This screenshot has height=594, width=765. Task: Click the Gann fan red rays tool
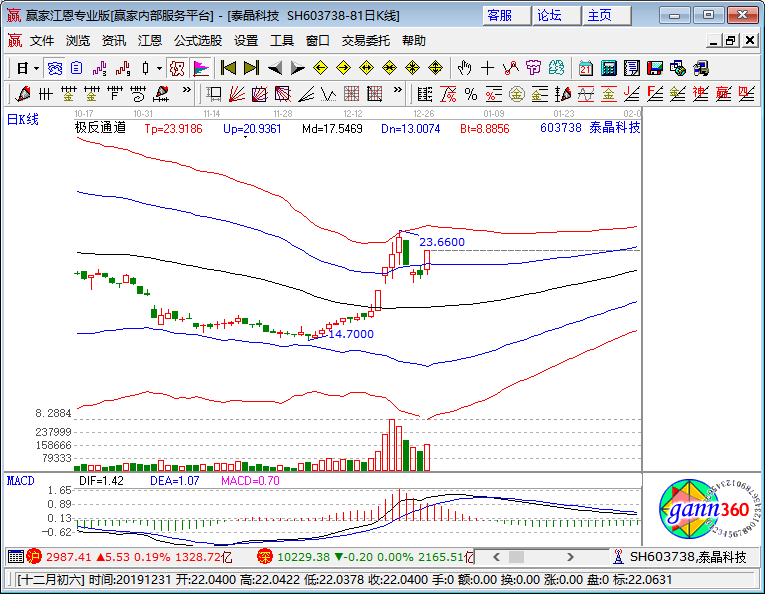click(237, 94)
